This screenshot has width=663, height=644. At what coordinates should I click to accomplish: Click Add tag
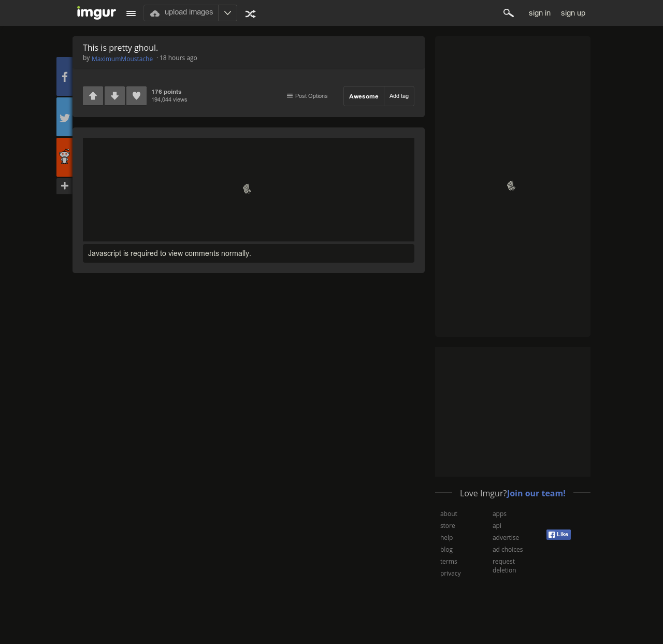399,96
